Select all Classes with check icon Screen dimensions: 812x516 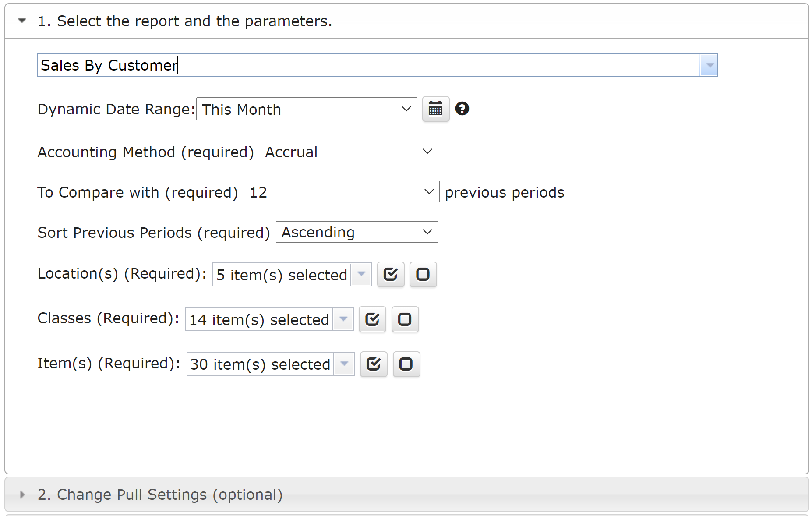372,319
